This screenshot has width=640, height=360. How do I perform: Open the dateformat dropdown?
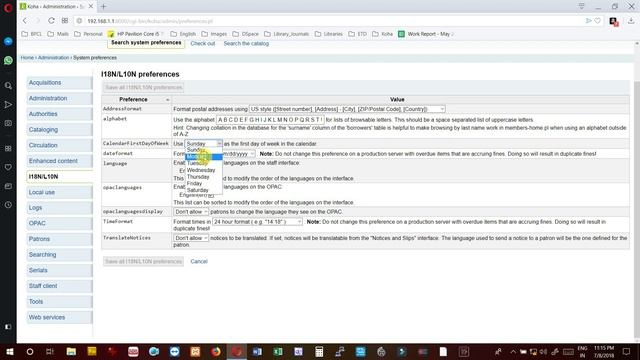click(x=239, y=154)
